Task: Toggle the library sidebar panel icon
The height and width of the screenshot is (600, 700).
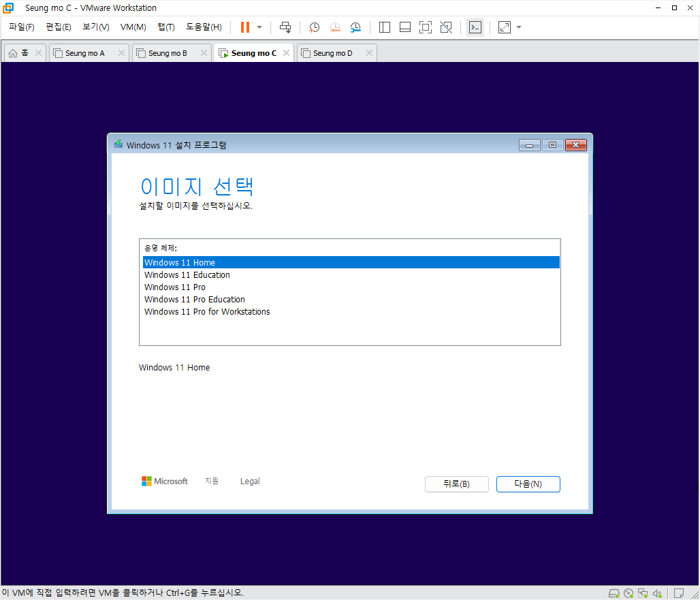Action: coord(384,27)
